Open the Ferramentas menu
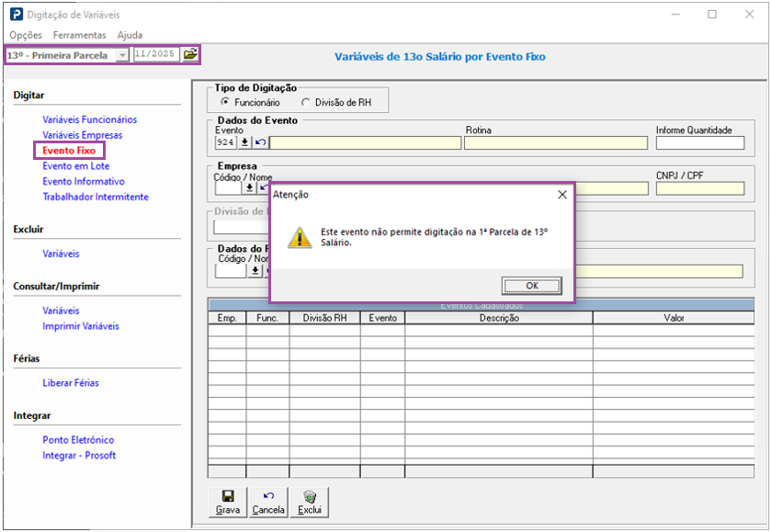This screenshot has height=532, width=771. pos(79,35)
